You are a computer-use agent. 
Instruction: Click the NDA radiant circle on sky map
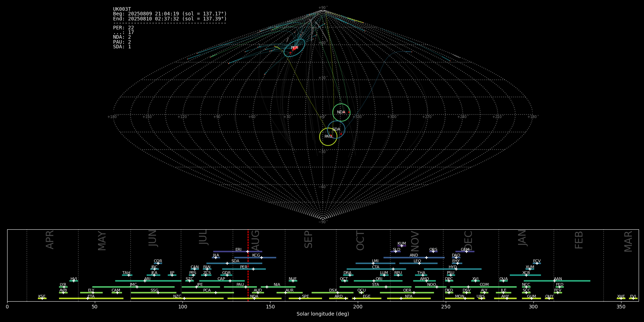pyautogui.click(x=341, y=112)
